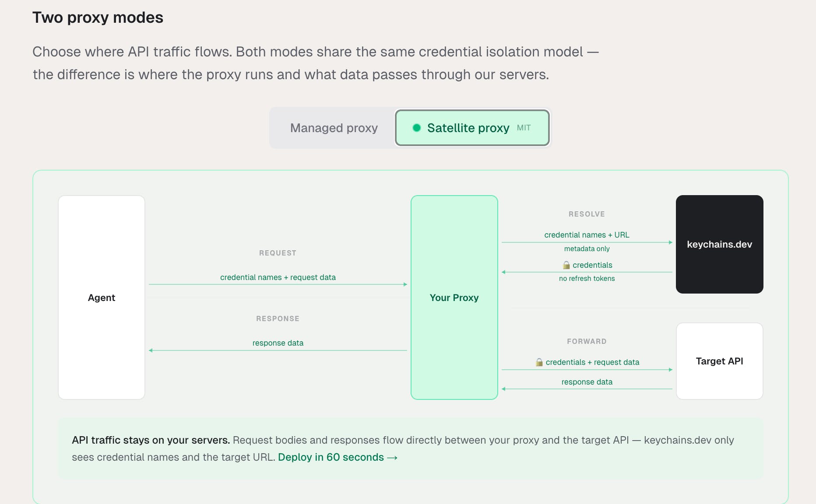Click the green dot on Satellite proxy
The image size is (816, 504).
[417, 128]
